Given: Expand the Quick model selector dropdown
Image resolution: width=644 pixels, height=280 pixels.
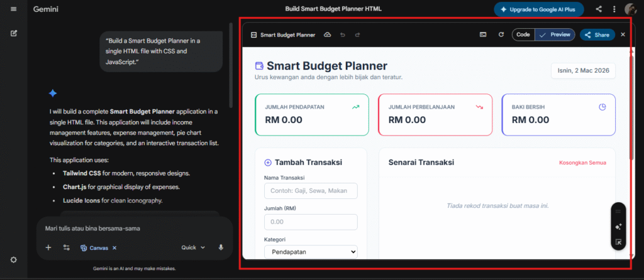Looking at the screenshot, I should pyautogui.click(x=193, y=247).
